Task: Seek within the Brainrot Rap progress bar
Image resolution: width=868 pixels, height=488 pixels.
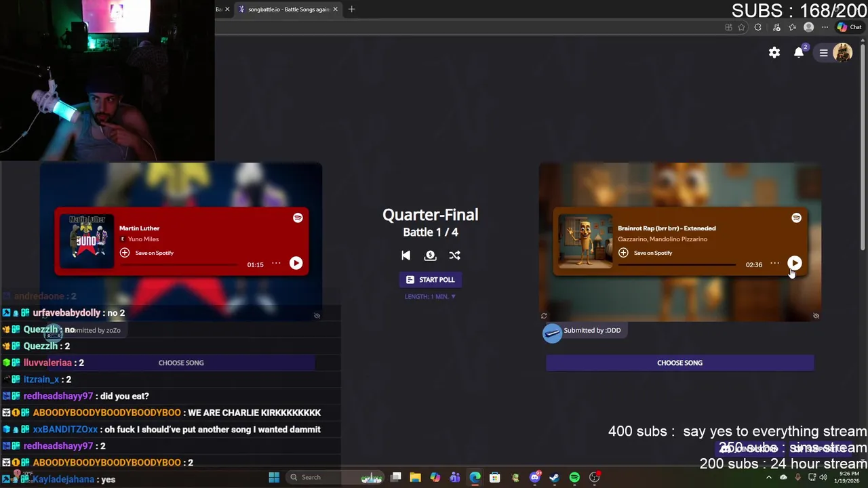Action: tap(677, 264)
